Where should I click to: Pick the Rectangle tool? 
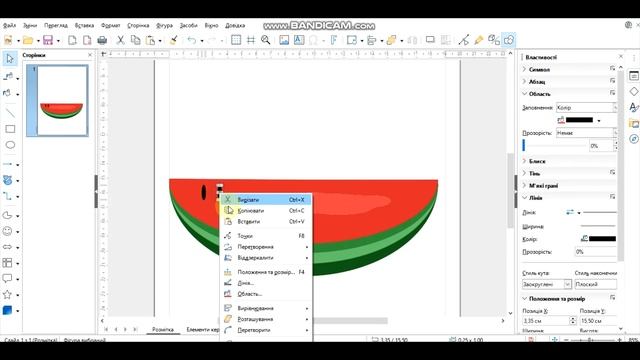tap(10, 129)
